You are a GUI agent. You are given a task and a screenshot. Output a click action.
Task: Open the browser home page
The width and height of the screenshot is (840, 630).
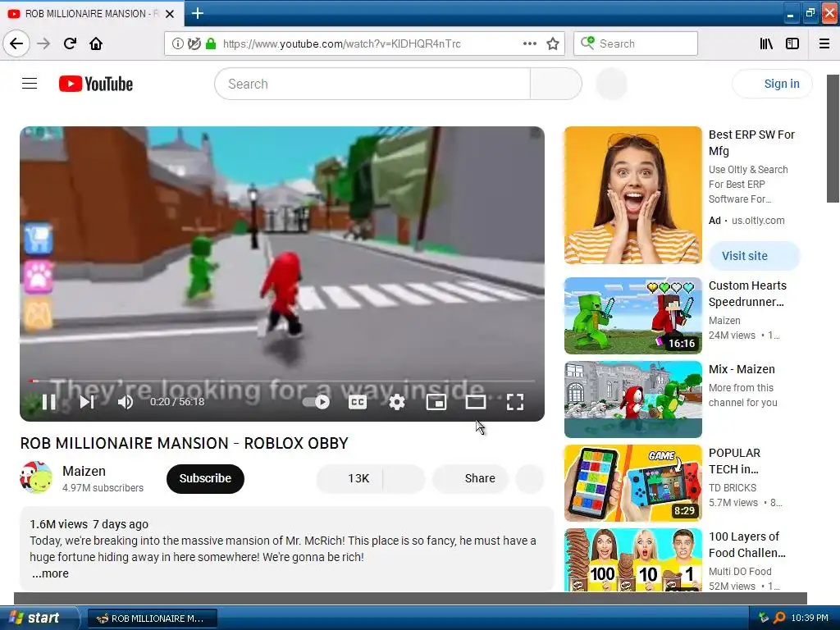coord(96,43)
